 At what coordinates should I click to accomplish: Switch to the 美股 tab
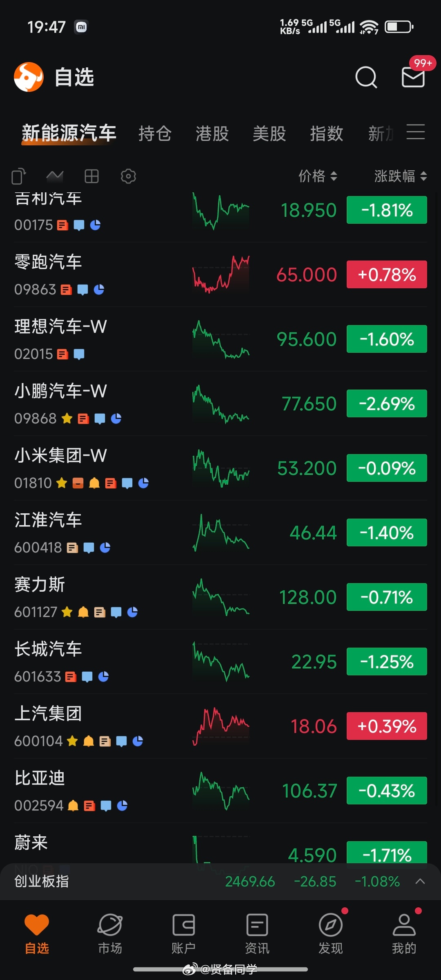(x=269, y=134)
